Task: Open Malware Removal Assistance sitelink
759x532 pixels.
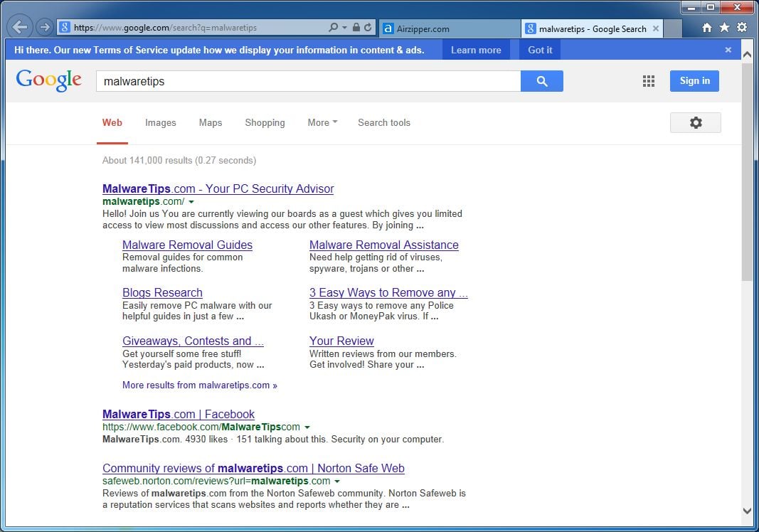Action: click(384, 245)
